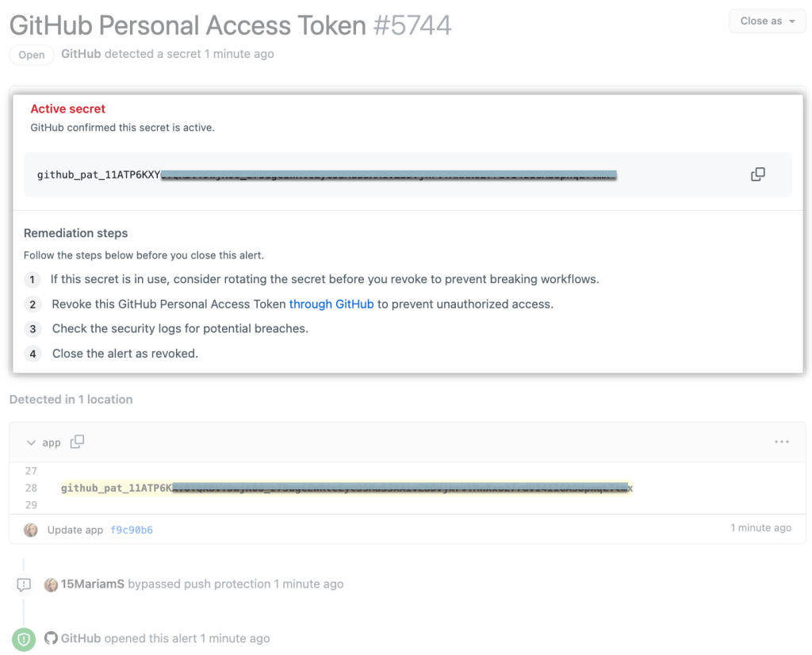The width and height of the screenshot is (812, 655).
Task: Select line number 27 in the code view
Action: click(x=32, y=471)
